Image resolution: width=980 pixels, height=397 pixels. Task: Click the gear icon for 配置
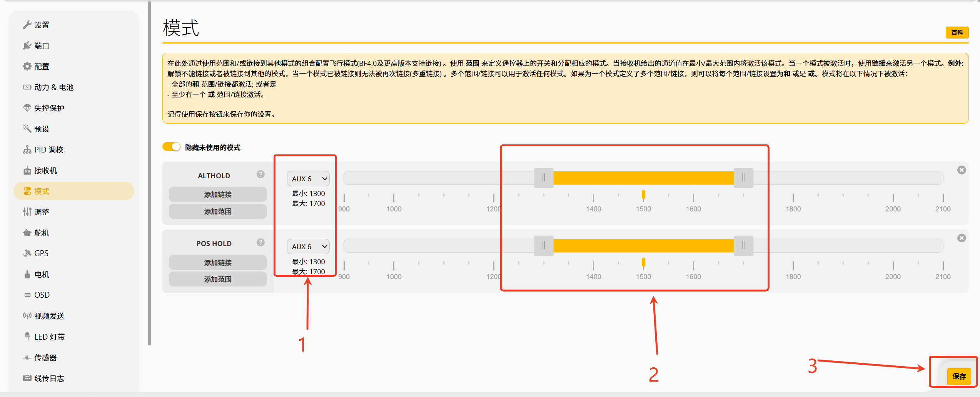point(27,67)
